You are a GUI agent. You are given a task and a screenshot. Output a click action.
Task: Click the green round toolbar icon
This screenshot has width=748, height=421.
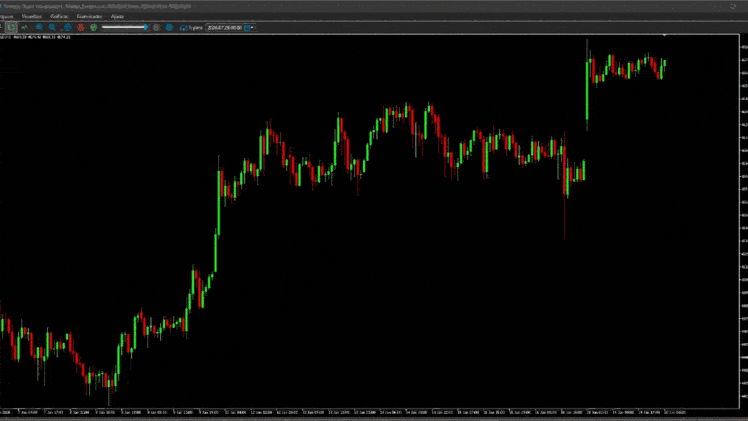click(x=94, y=27)
